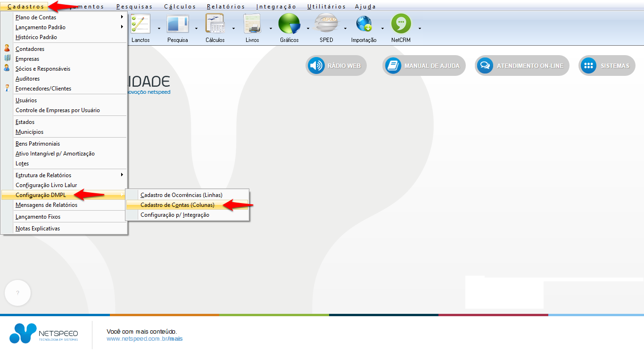
Task: Expand the Livros dropdown arrow
Action: tap(271, 28)
